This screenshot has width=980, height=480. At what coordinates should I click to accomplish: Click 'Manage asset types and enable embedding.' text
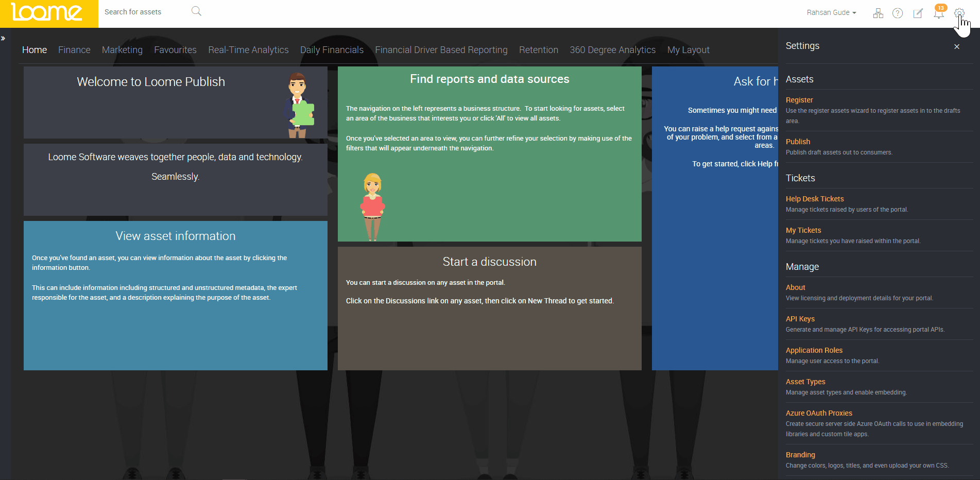click(846, 392)
